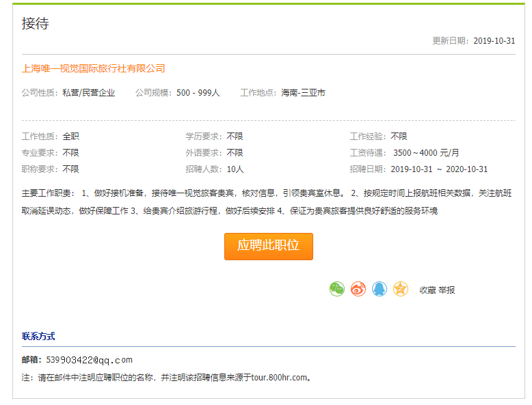
Task: Share to Qzone with the yellow star icon
Action: point(401,289)
